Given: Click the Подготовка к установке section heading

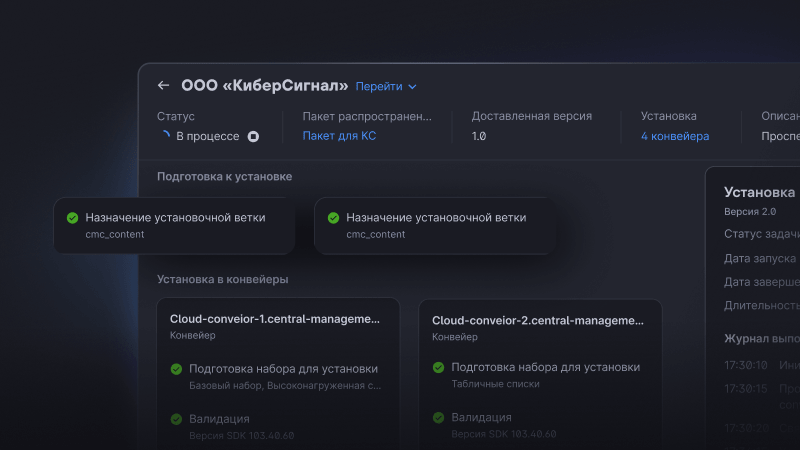Looking at the screenshot, I should click(x=224, y=177).
